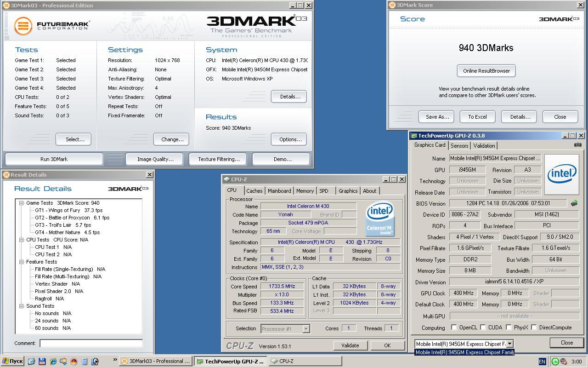Open the Processor #1 selection dropdown

[x=306, y=328]
